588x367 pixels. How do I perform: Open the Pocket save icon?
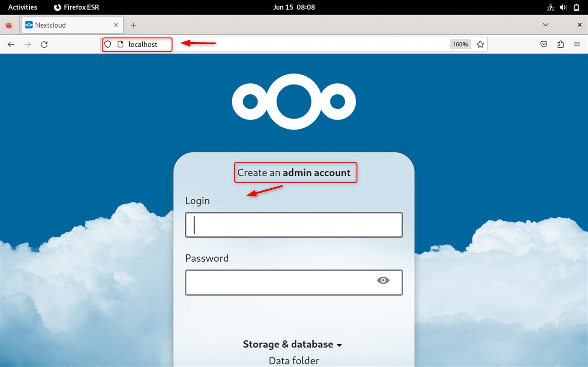pyautogui.click(x=544, y=44)
